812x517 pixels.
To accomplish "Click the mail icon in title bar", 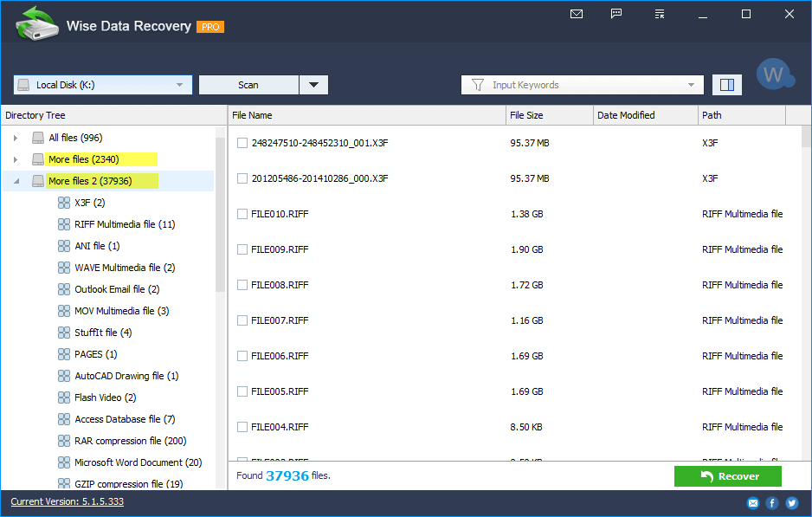I will coord(577,14).
